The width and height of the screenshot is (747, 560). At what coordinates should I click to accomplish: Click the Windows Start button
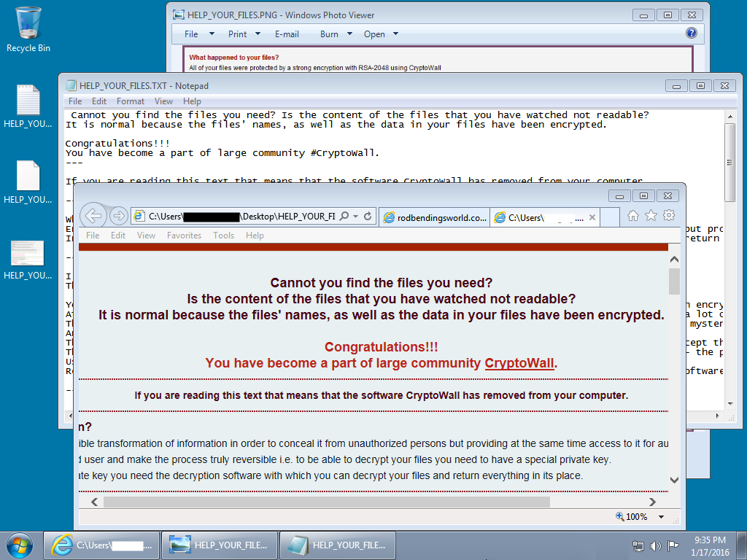20,545
